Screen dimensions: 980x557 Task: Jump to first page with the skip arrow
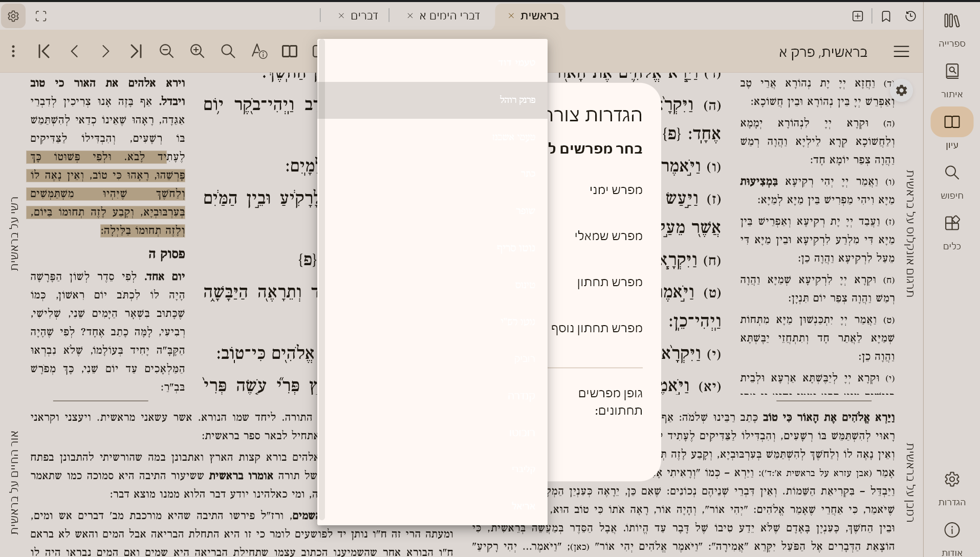(x=44, y=51)
